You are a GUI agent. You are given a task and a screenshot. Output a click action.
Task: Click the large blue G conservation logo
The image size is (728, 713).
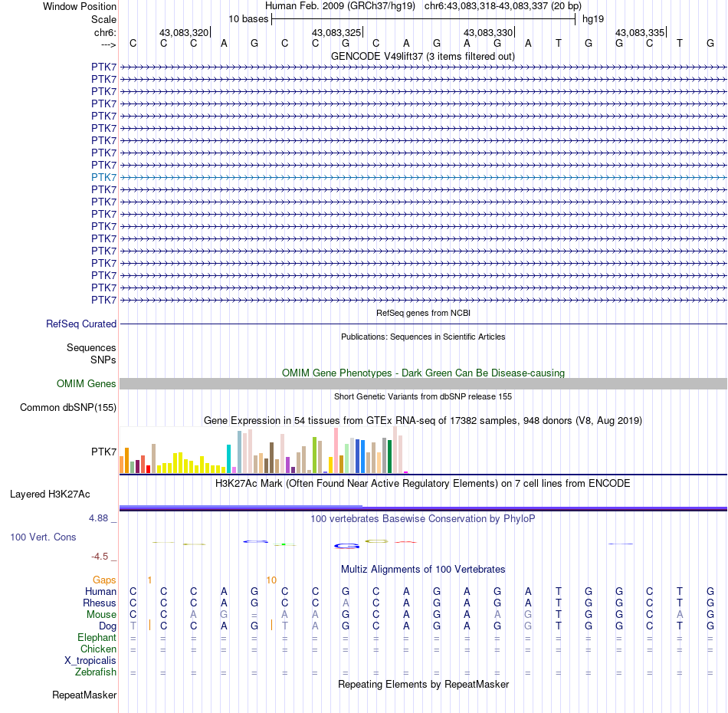coord(346,546)
